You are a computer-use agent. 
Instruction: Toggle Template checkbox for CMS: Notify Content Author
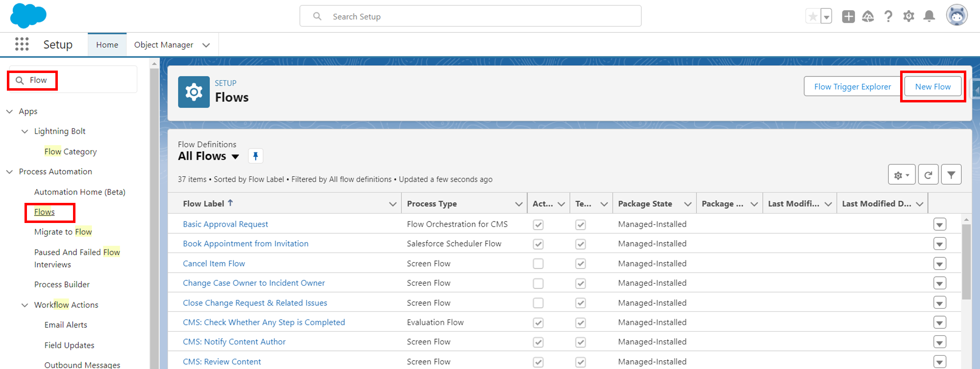pos(581,342)
